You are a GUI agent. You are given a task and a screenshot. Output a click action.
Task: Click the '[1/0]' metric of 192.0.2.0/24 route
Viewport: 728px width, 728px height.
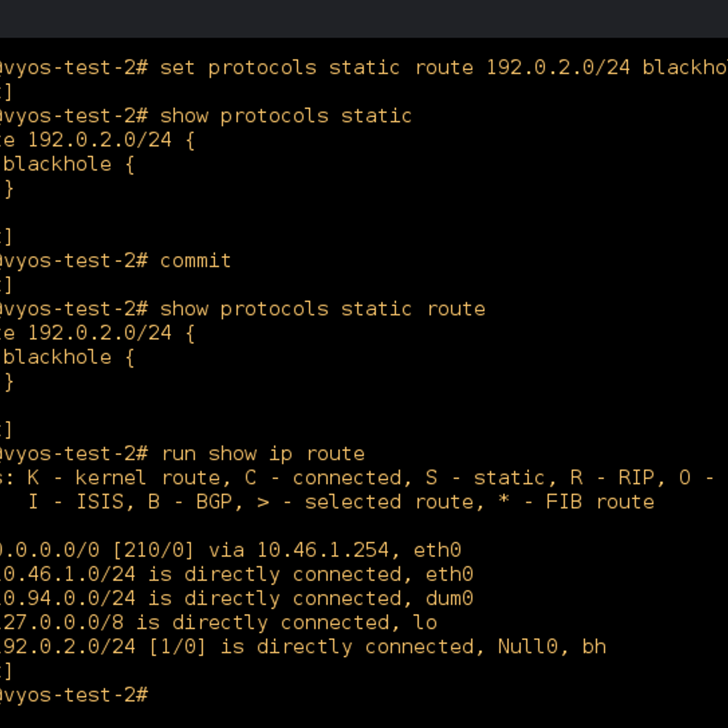pos(177,647)
